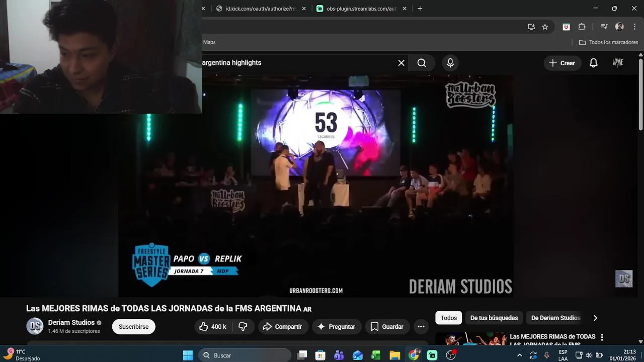Click the video player area
This screenshot has width=644, height=362.
pos(316,186)
